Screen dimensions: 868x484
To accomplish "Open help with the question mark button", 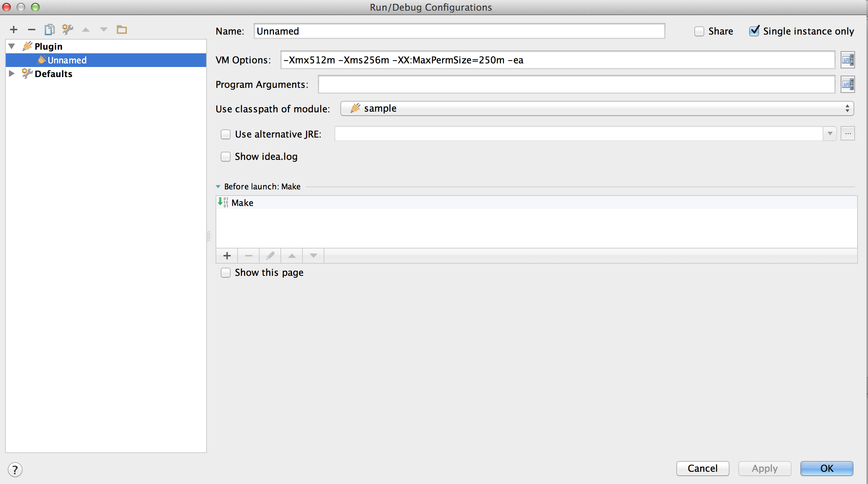I will [x=15, y=470].
